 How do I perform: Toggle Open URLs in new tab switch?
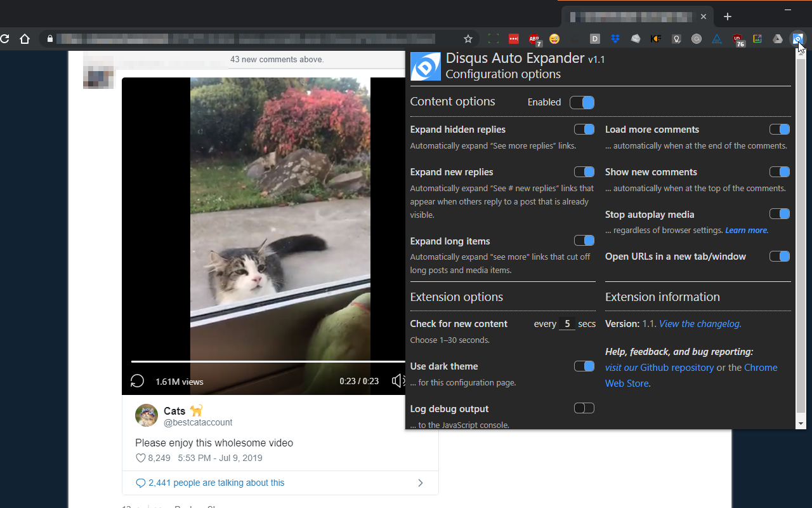[x=780, y=257]
